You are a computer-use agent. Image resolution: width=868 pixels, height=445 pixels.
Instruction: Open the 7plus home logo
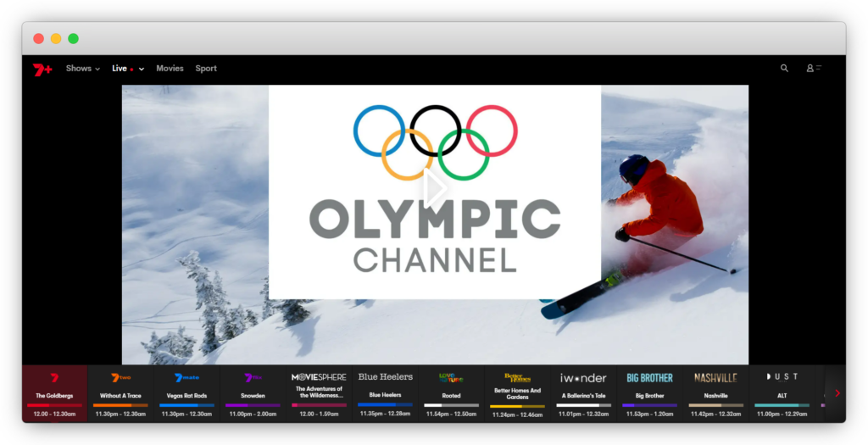tap(42, 70)
